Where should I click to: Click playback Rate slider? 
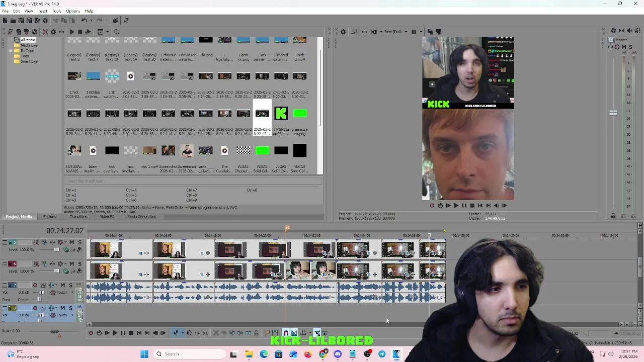tap(54, 331)
